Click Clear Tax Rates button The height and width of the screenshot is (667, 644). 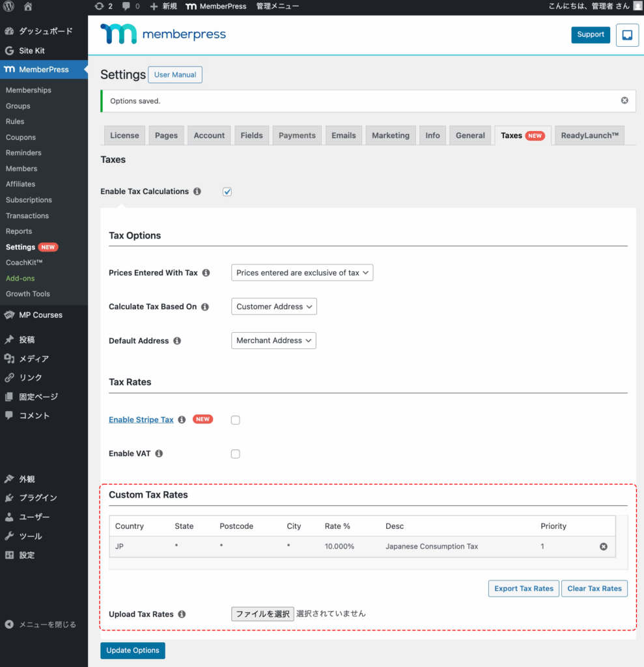pyautogui.click(x=595, y=588)
